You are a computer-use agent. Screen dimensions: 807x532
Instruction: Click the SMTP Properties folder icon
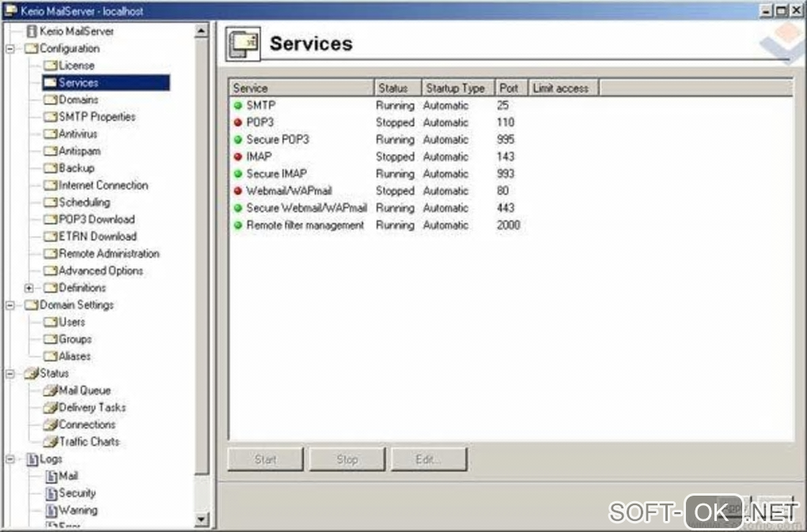[x=51, y=117]
